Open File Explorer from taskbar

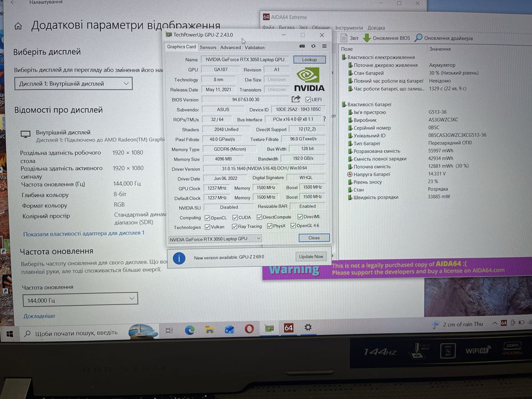[209, 329]
